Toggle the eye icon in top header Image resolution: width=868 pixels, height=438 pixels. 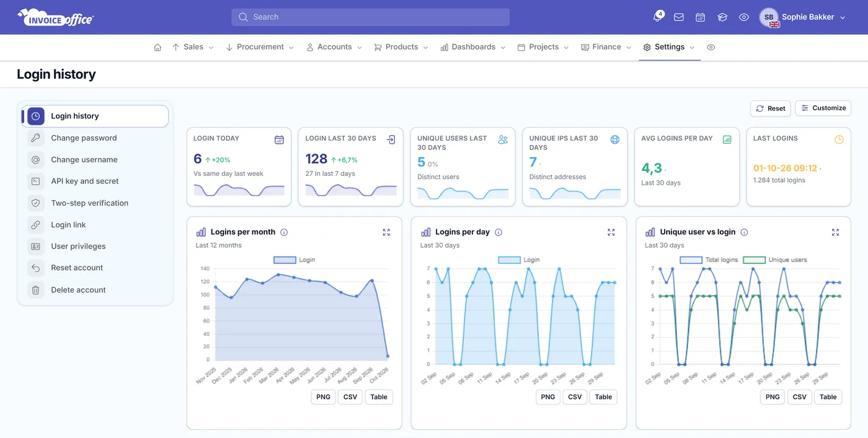(x=744, y=17)
